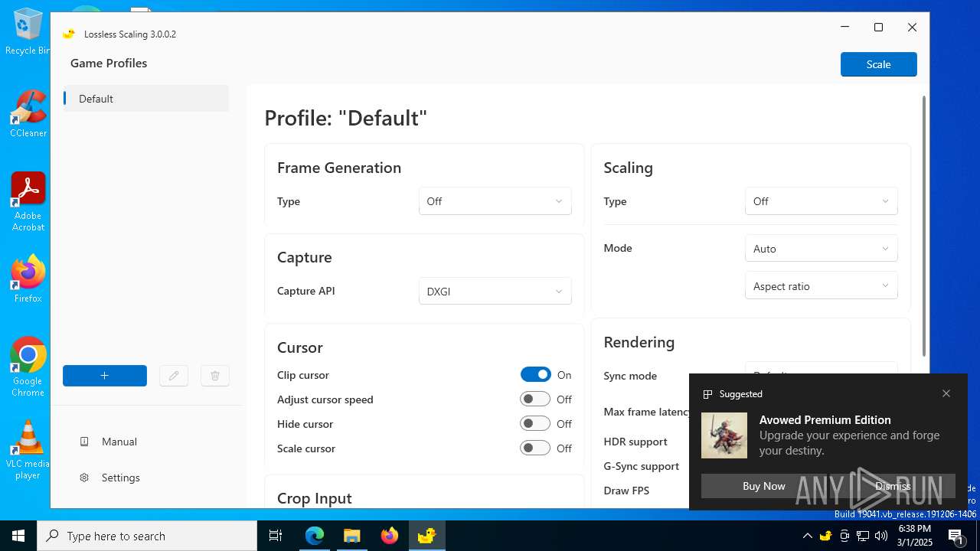Click the blue Scale button
980x551 pixels.
(x=878, y=64)
